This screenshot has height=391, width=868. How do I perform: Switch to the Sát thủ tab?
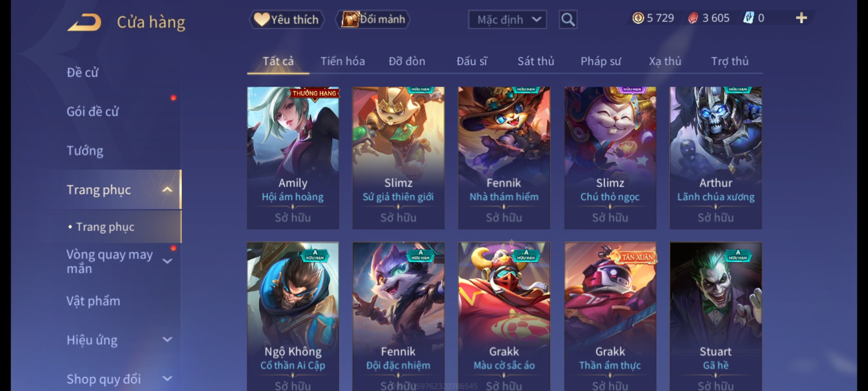[x=536, y=61]
